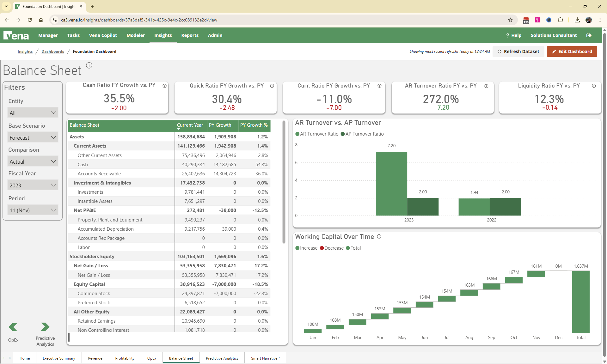Click Working Capital Over Time info icon
The image size is (607, 364).
coord(379,237)
